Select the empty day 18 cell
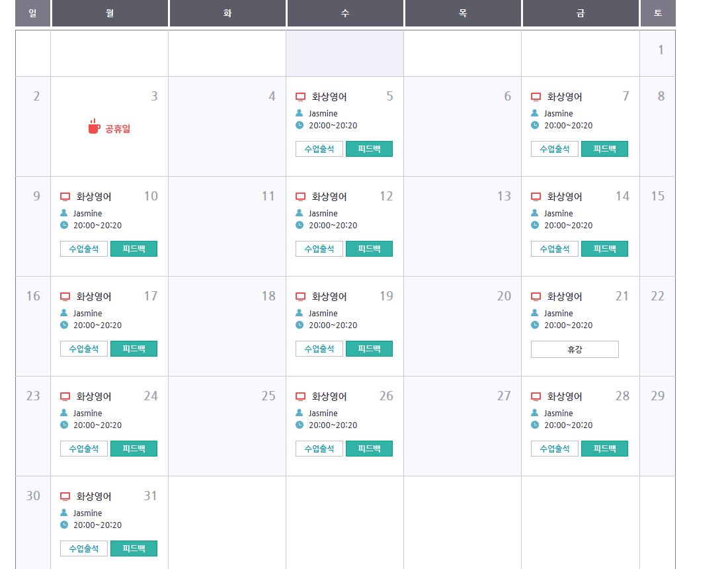728x569 pixels. tap(227, 326)
